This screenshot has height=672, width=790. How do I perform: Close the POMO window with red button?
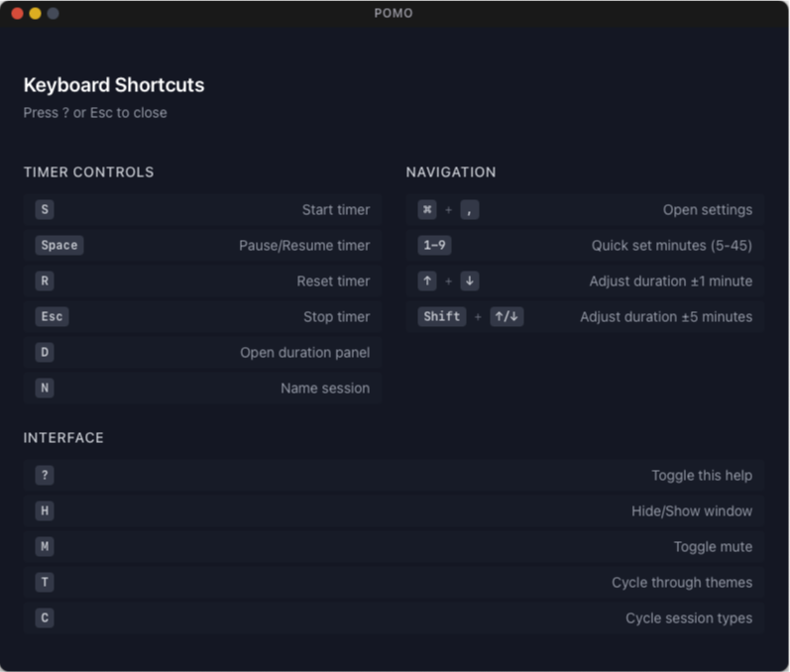point(17,13)
